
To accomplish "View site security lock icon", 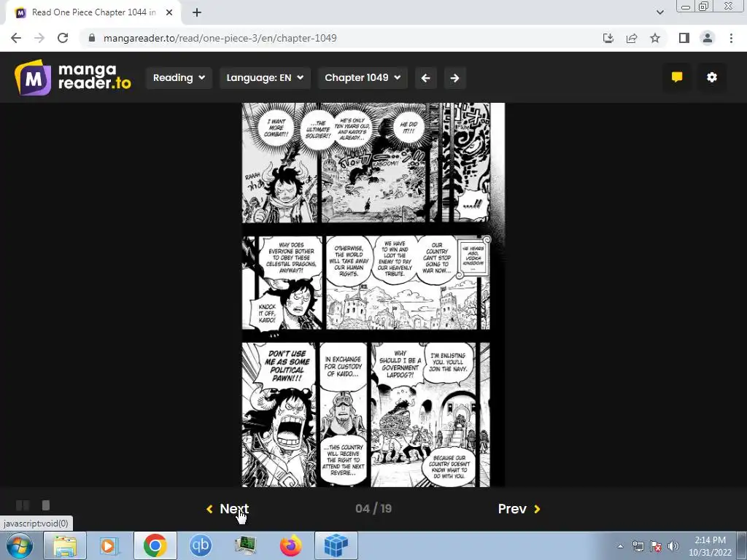I will pos(92,38).
